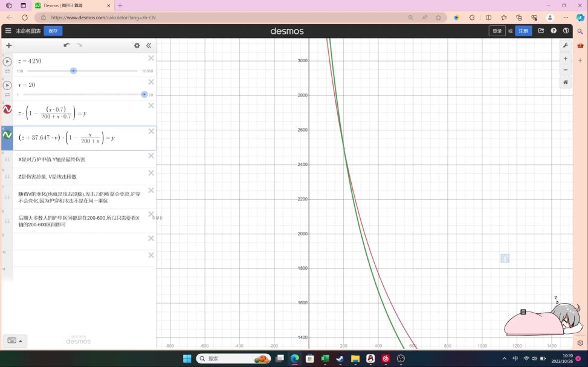Zoom out of the graph
The image size is (588, 367).
pos(565,70)
